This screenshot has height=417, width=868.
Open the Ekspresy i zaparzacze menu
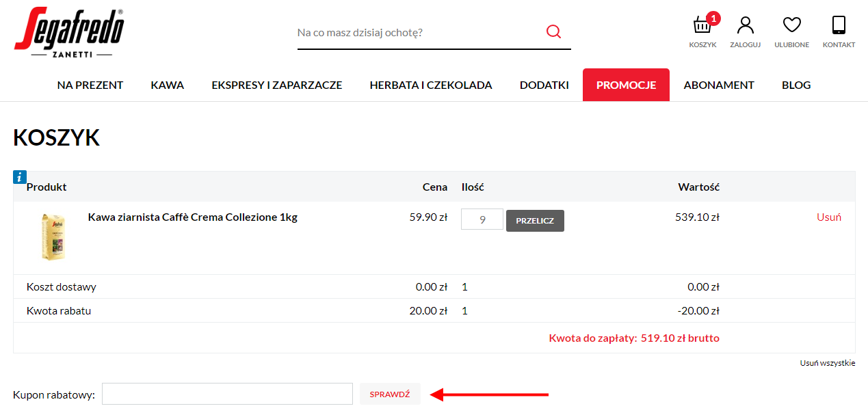tap(277, 85)
